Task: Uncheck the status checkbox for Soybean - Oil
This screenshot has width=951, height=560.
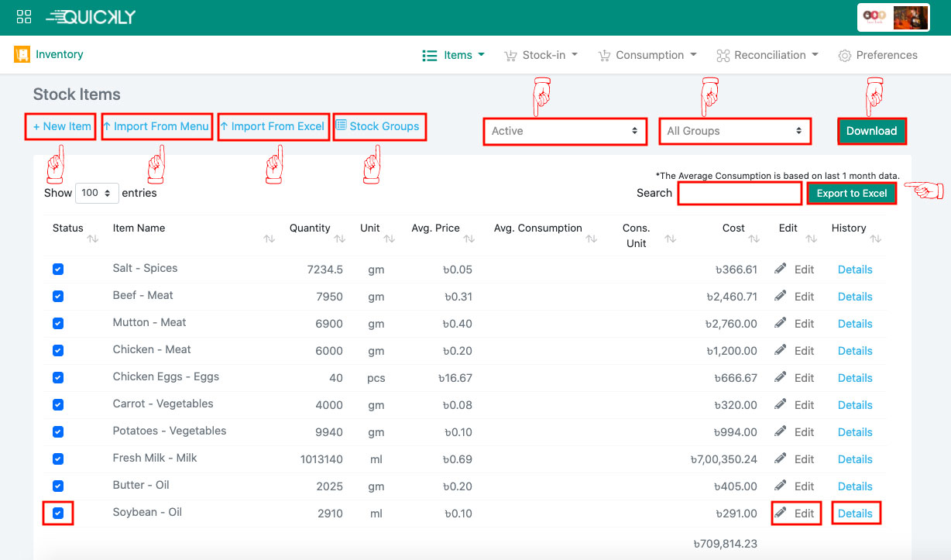Action: click(x=58, y=513)
